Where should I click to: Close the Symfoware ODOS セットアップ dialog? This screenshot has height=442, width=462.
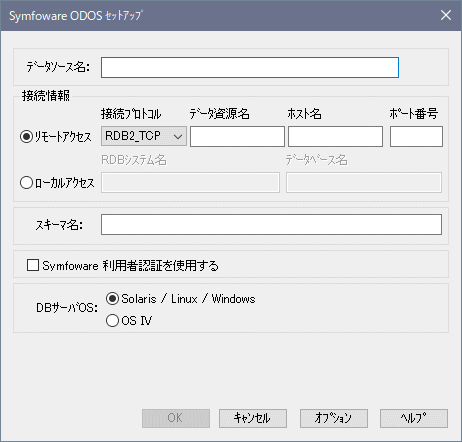click(446, 15)
